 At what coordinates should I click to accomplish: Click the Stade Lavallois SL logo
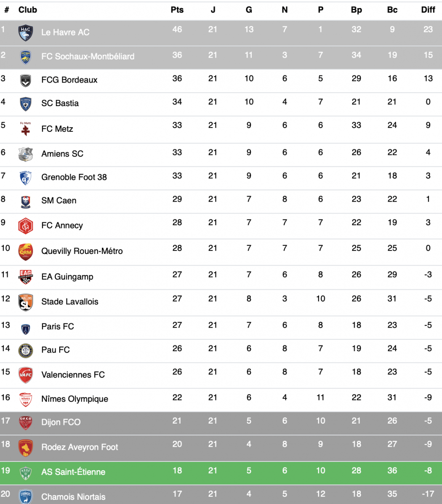pyautogui.click(x=26, y=302)
